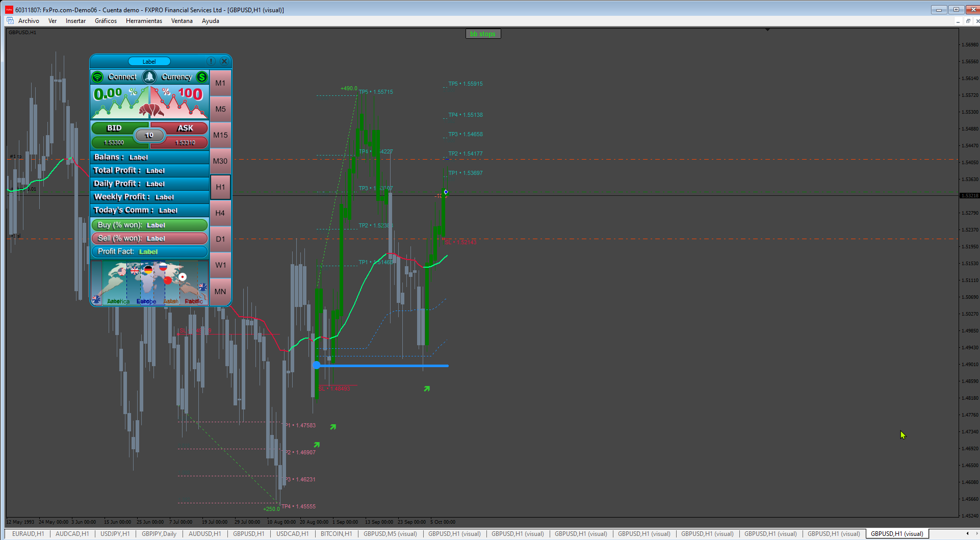Click the red SL • 1.52143 label
Viewport: 980px width, 540px height.
(x=460, y=242)
